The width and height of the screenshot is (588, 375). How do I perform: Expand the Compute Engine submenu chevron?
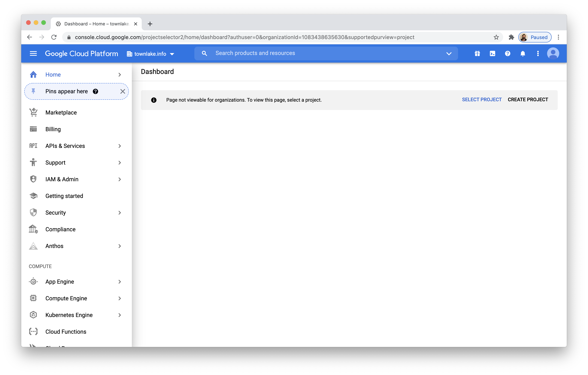[x=120, y=298]
